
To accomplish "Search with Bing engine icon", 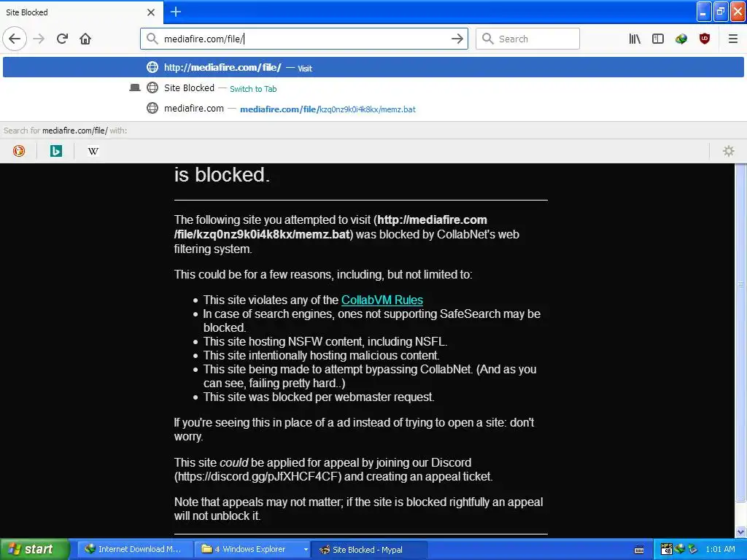I will point(55,151).
